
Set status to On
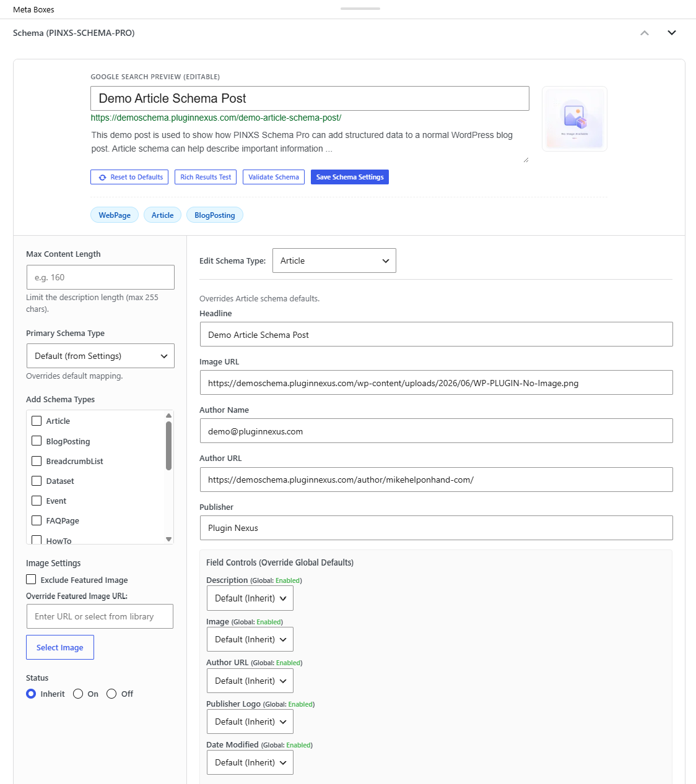78,694
